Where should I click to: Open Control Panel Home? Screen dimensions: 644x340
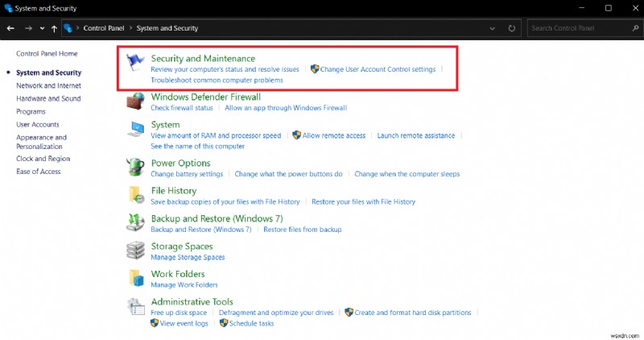tap(47, 53)
